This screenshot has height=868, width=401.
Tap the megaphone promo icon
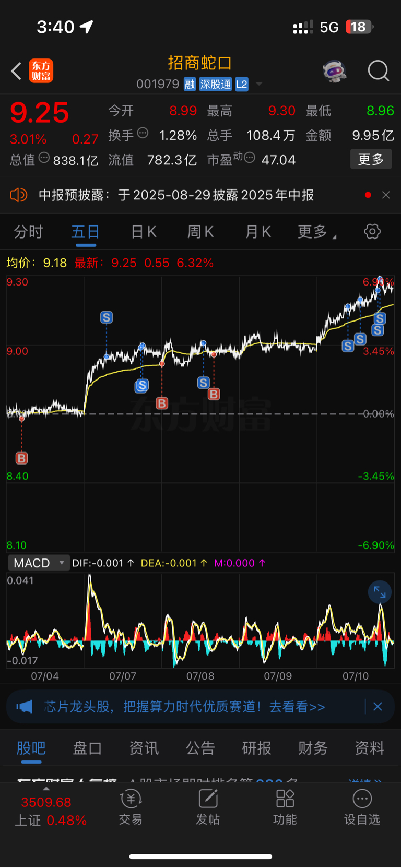[24, 707]
